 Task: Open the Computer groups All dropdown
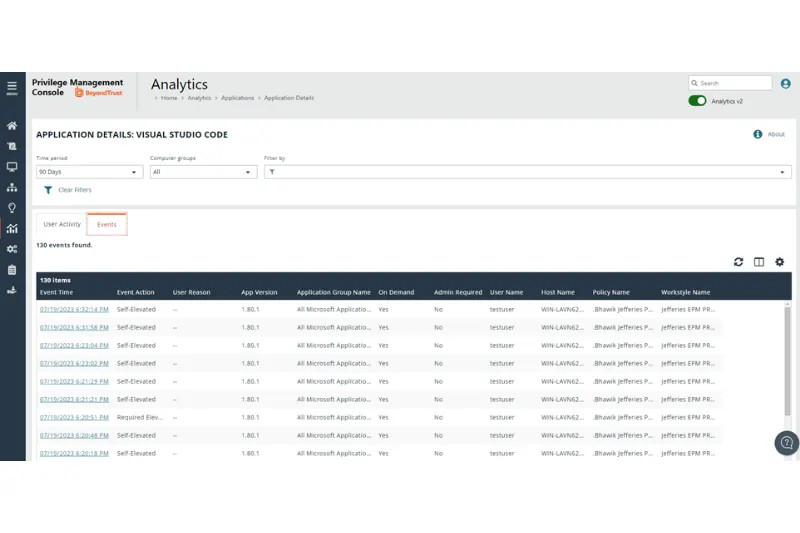pyautogui.click(x=203, y=172)
